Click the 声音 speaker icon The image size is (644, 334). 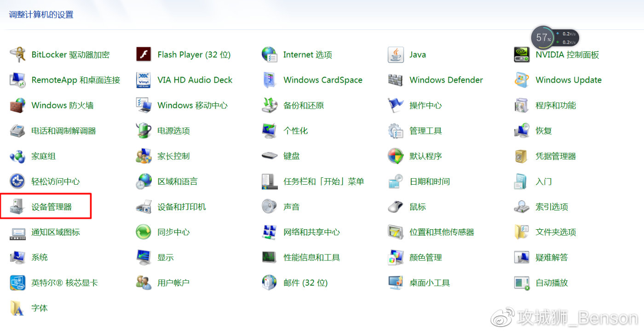coord(270,207)
